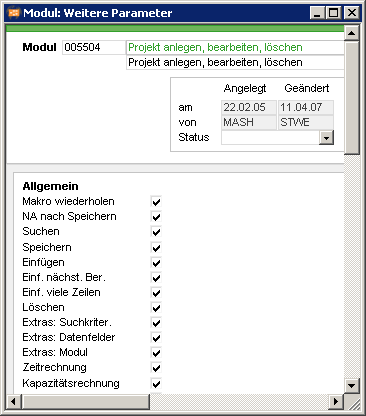Select the Angelegt date 22.02.05 field
The height and width of the screenshot is (416, 366).
click(249, 107)
